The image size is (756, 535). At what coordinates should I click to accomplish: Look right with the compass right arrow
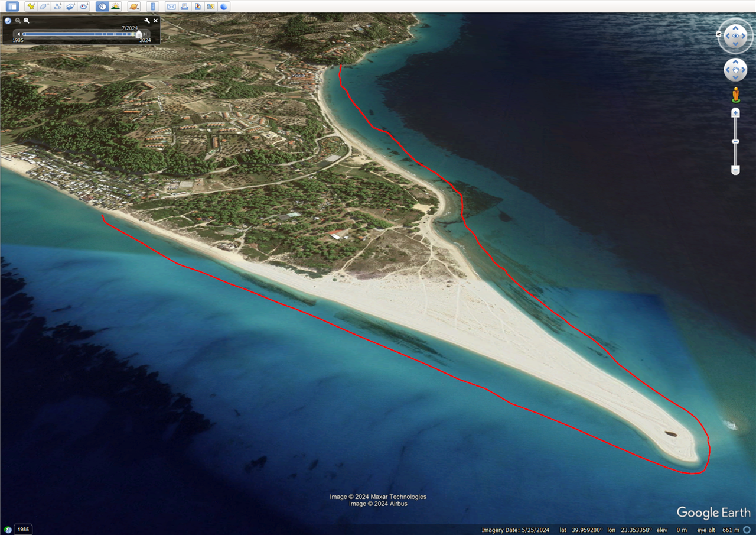(x=744, y=36)
